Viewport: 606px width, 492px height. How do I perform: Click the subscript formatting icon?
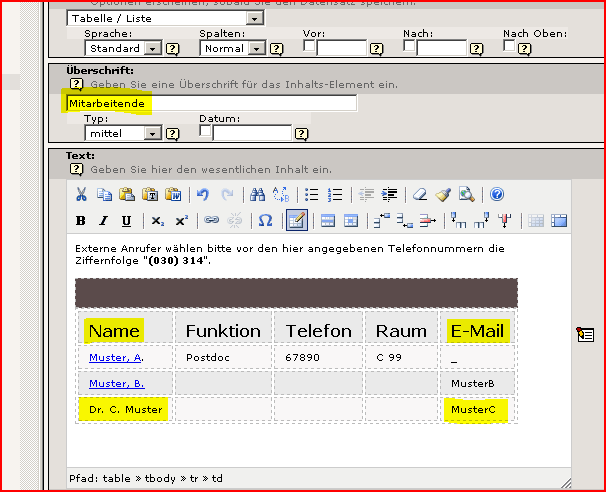(158, 221)
